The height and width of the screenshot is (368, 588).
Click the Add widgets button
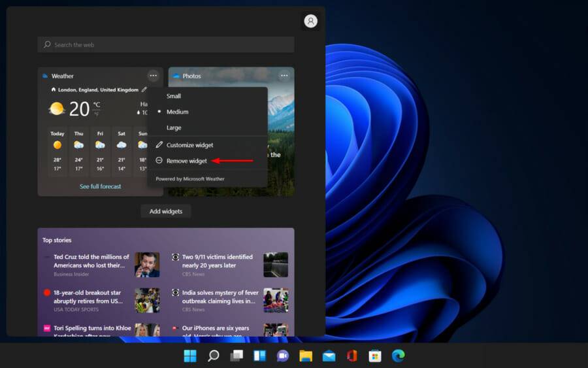point(166,211)
